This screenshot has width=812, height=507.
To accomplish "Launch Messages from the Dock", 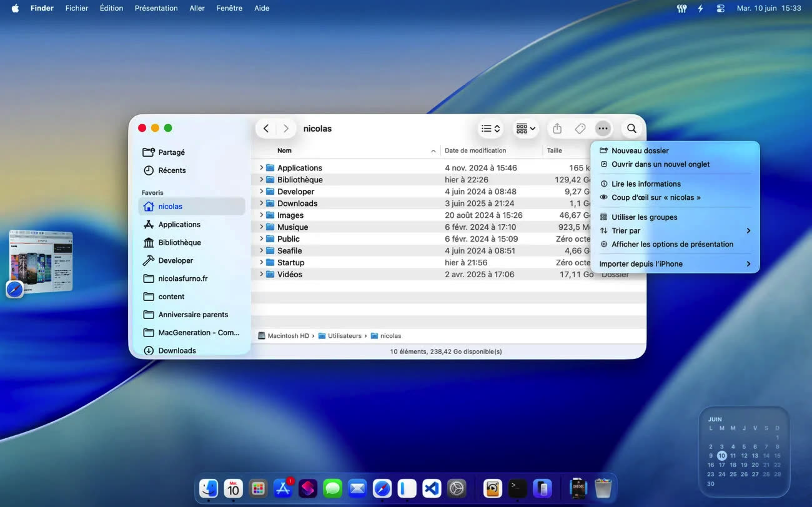I will [332, 488].
